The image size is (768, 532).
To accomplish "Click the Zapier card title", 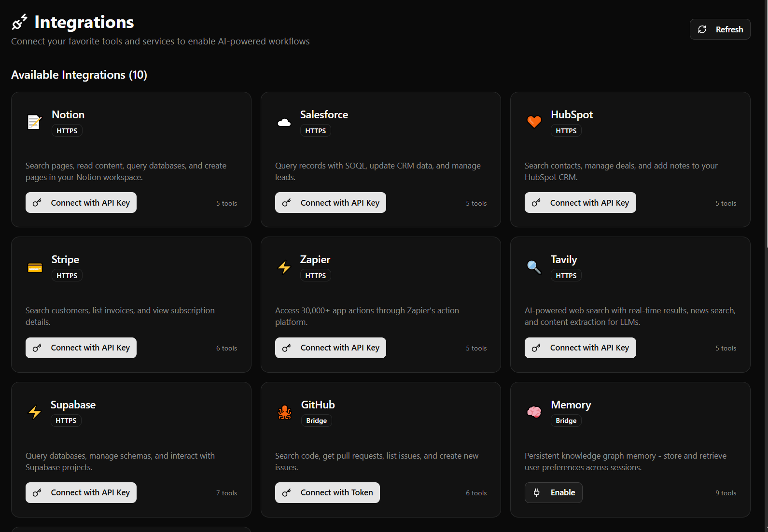I will tap(315, 260).
